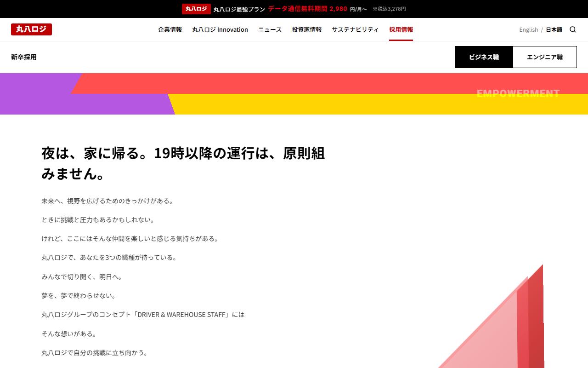
Task: Click the line みんなで切り開く、明日へ。
Action: (82, 277)
